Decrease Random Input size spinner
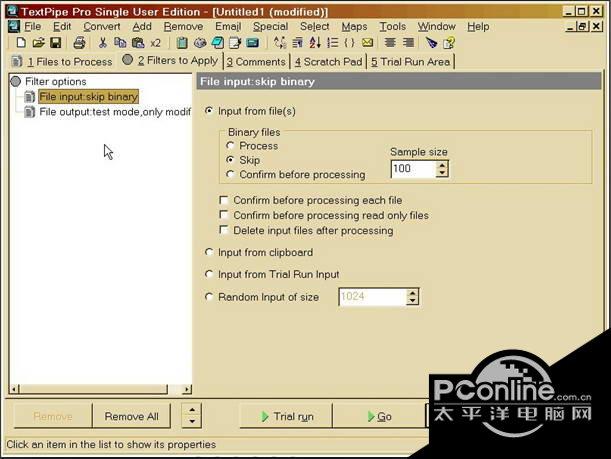Viewport: 611px width, 459px height. click(x=412, y=301)
